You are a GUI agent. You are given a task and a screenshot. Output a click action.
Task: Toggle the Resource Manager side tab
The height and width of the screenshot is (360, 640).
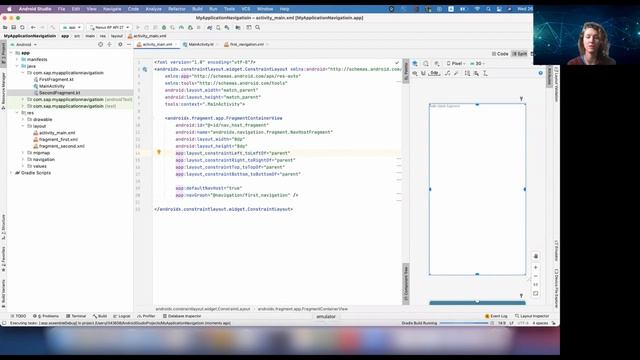tap(3, 91)
